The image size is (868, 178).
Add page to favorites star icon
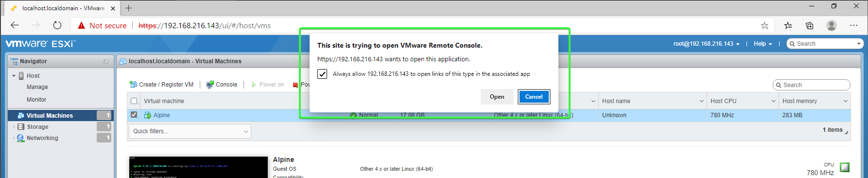click(x=764, y=25)
